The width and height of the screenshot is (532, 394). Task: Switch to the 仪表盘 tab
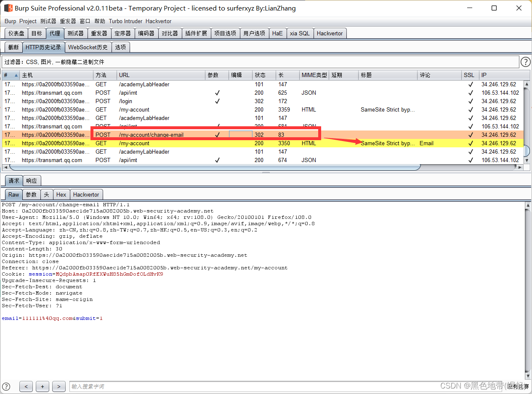[x=16, y=33]
